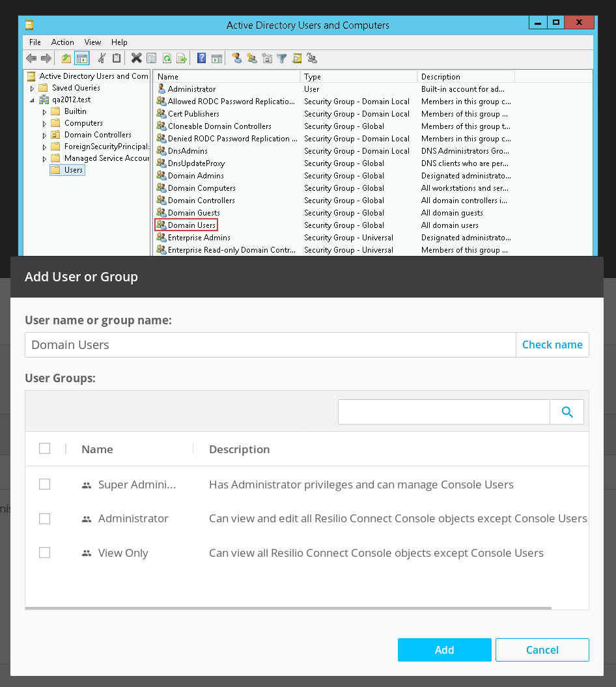616x687 pixels.
Task: Click the Filter funnel toolbar icon
Action: [x=282, y=59]
